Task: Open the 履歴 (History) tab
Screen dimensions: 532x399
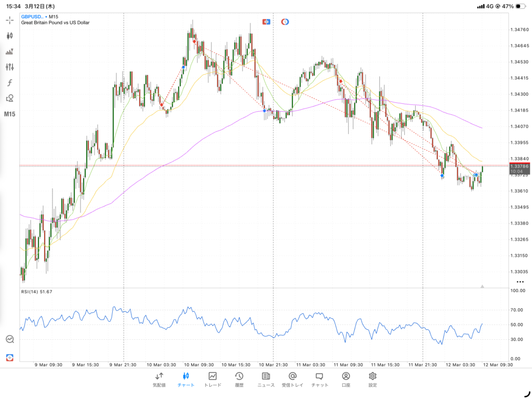Action: point(239,379)
